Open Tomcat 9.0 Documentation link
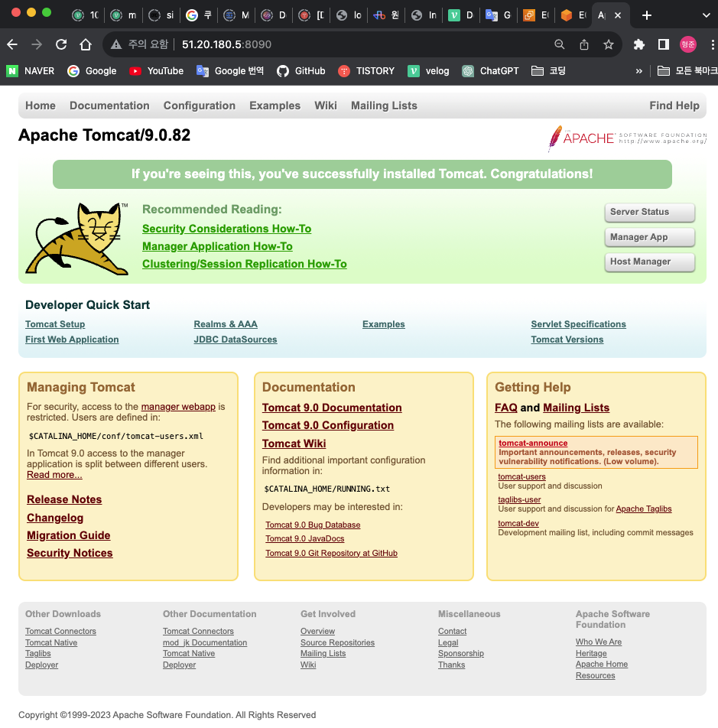The width and height of the screenshot is (718, 728). (332, 408)
